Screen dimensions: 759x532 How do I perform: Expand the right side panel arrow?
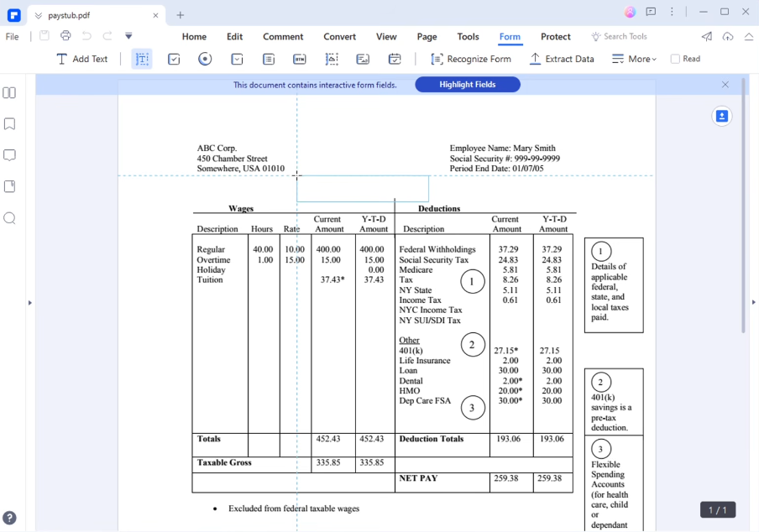pos(753,302)
